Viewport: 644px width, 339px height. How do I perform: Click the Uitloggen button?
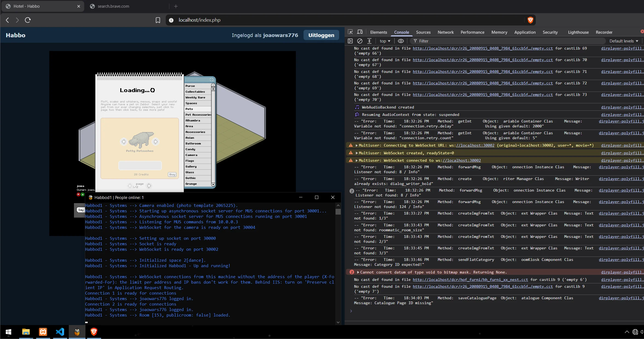click(321, 35)
